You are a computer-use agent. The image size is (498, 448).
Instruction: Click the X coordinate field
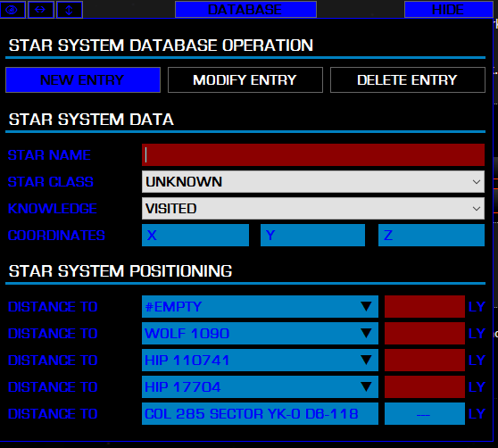click(x=195, y=236)
